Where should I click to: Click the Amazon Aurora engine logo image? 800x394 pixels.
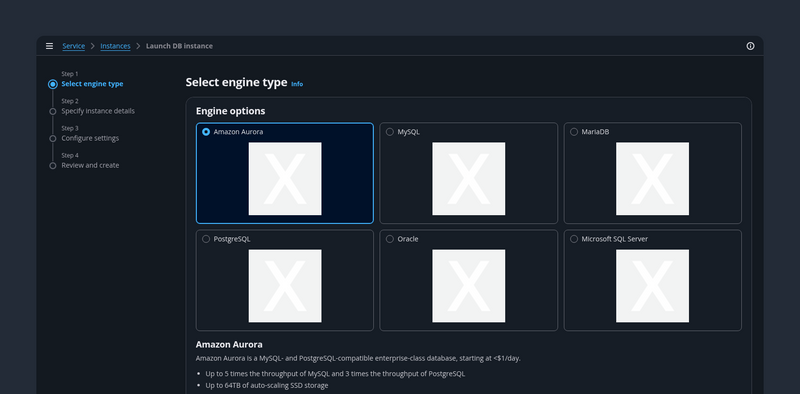(285, 179)
